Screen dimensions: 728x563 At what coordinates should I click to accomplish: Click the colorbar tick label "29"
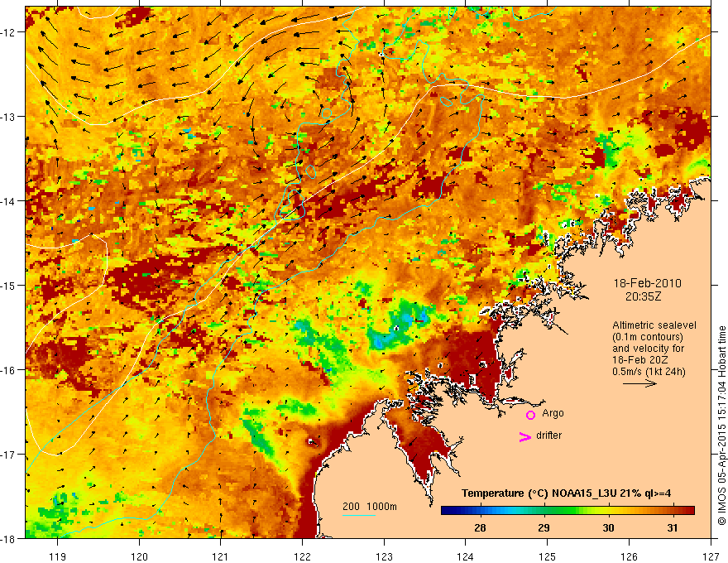pyautogui.click(x=544, y=527)
